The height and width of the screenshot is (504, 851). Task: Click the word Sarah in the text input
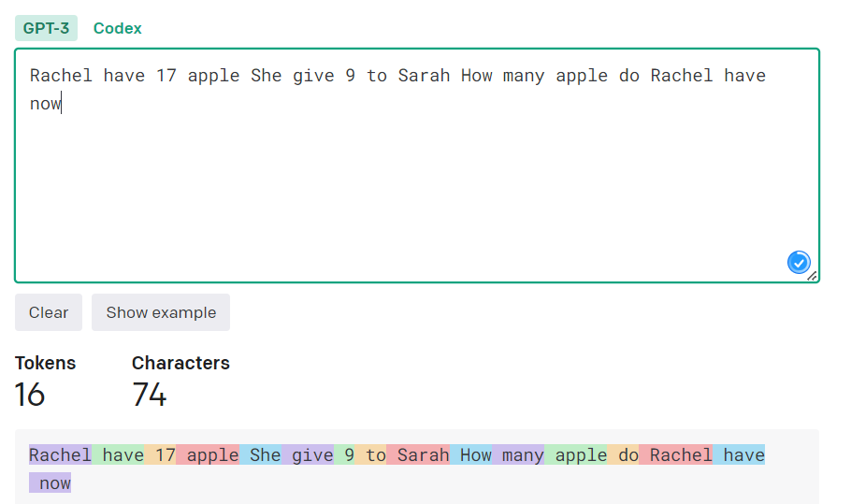point(424,76)
